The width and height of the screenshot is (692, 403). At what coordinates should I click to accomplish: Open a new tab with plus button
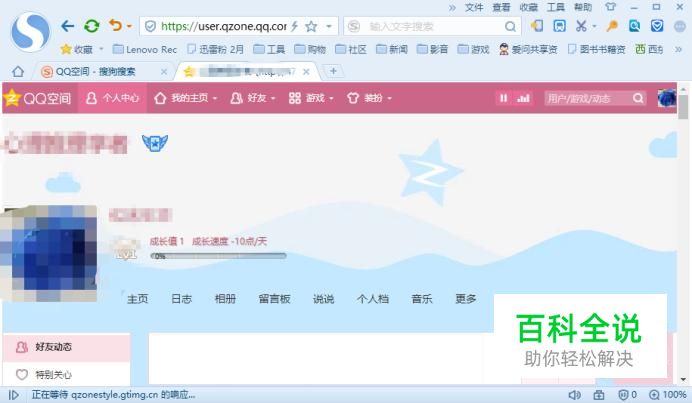pos(334,71)
